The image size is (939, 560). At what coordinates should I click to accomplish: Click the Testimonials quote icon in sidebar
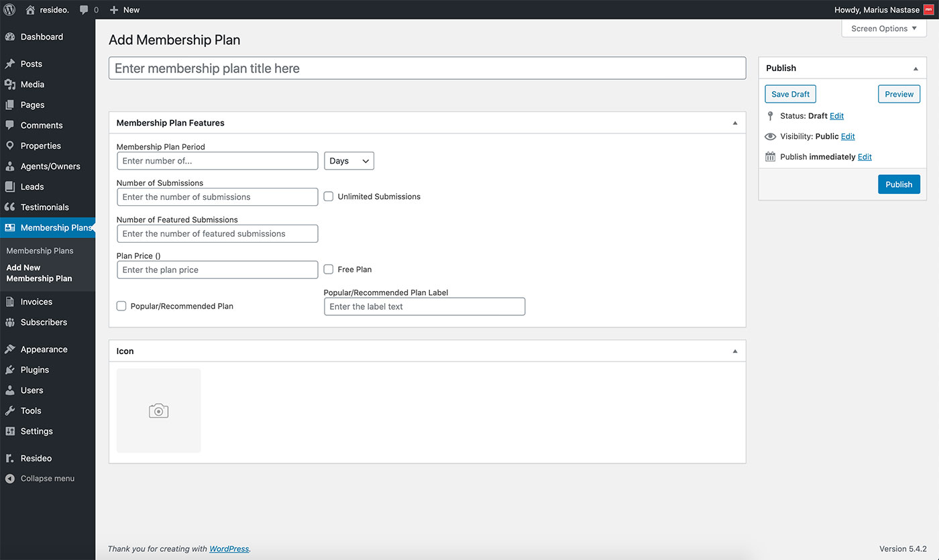point(10,207)
